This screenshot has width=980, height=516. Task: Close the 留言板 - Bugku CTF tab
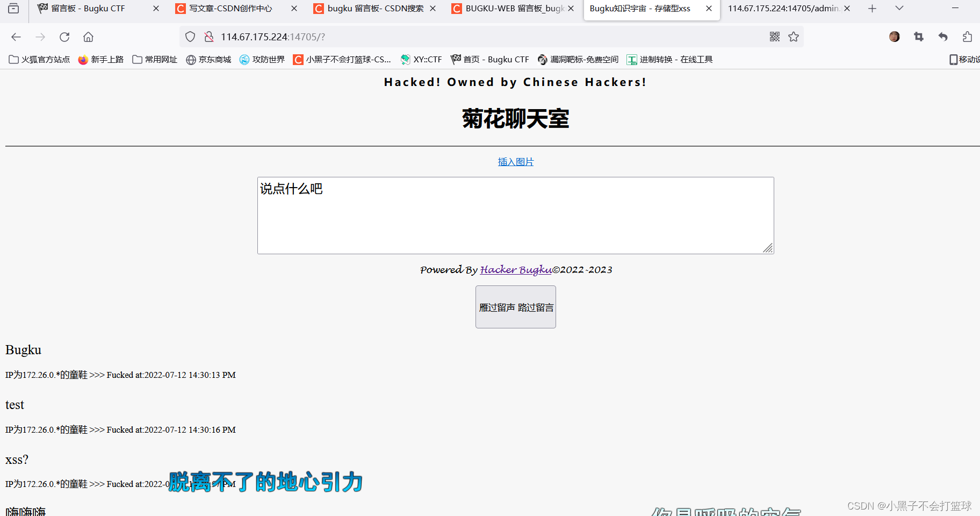tap(156, 9)
